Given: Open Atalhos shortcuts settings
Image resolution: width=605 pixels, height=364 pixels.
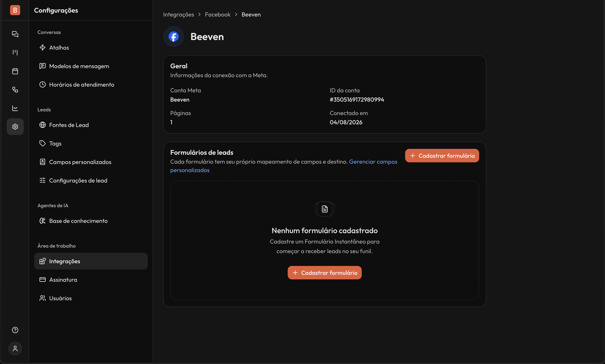Looking at the screenshot, I should [91, 48].
